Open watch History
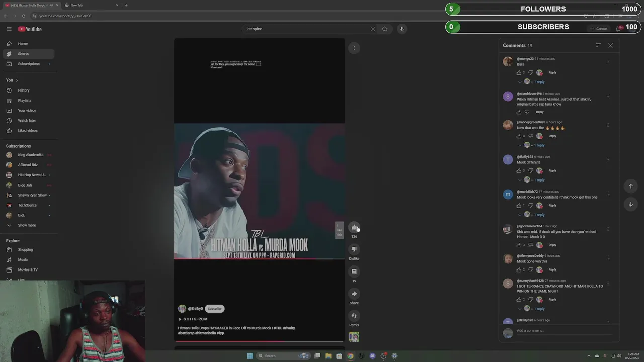Image resolution: width=644 pixels, height=362 pixels. (x=29, y=90)
